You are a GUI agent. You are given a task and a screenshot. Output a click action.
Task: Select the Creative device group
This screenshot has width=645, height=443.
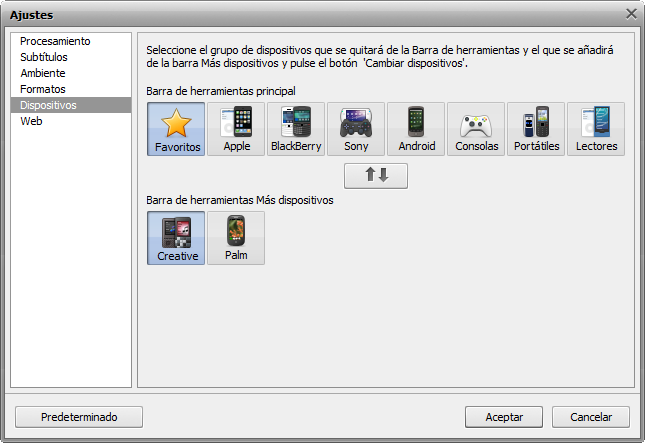click(176, 238)
